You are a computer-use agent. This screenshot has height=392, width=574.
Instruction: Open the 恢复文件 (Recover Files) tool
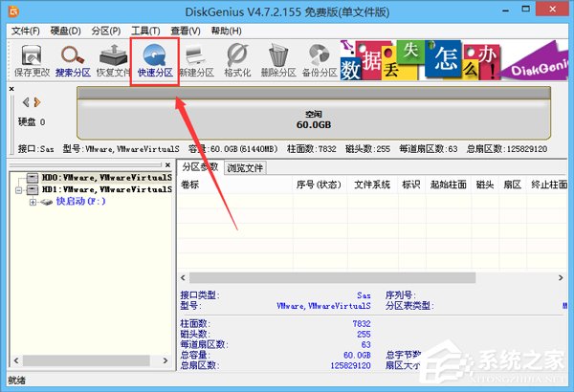click(113, 58)
